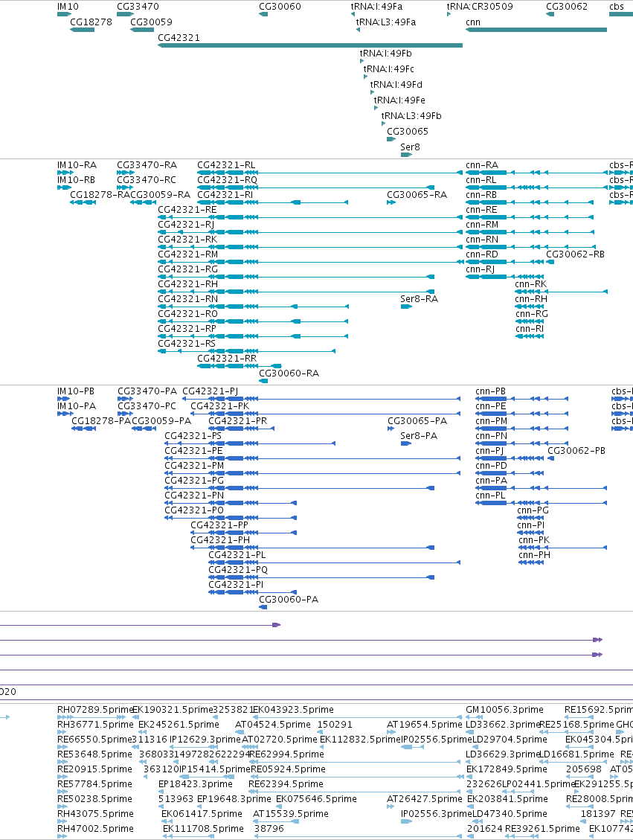Image resolution: width=633 pixels, height=840 pixels.
Task: Click the CG30062 gene label
Action: point(567,7)
